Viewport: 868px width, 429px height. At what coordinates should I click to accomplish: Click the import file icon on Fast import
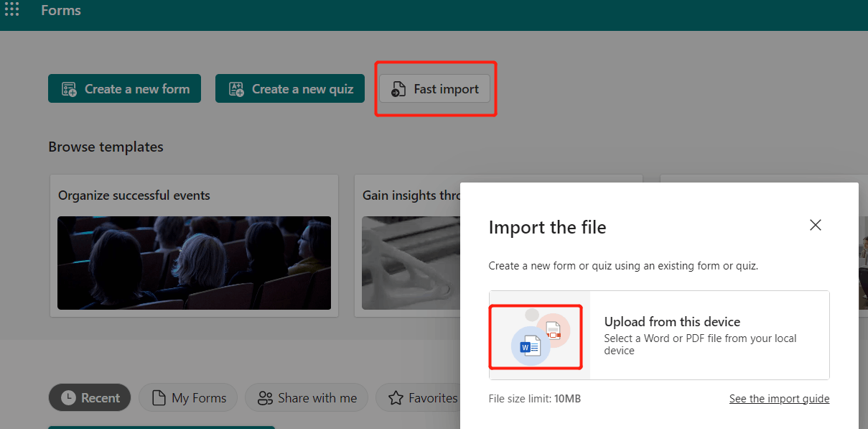click(398, 89)
